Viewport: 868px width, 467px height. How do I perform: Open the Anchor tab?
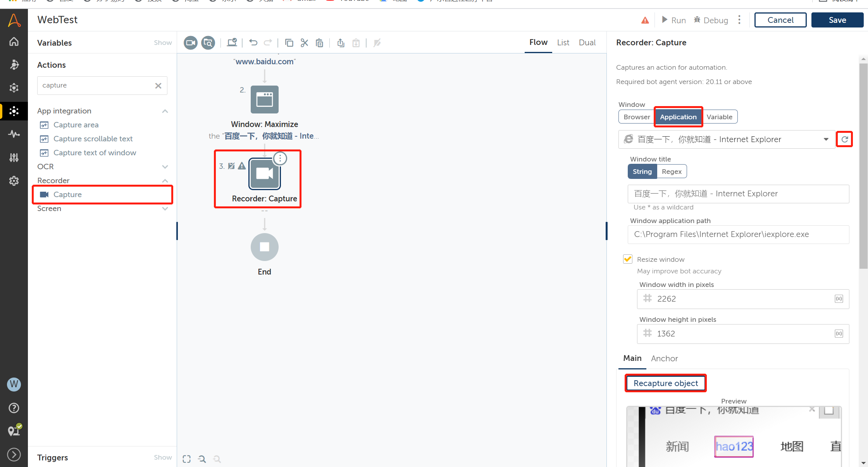click(664, 359)
